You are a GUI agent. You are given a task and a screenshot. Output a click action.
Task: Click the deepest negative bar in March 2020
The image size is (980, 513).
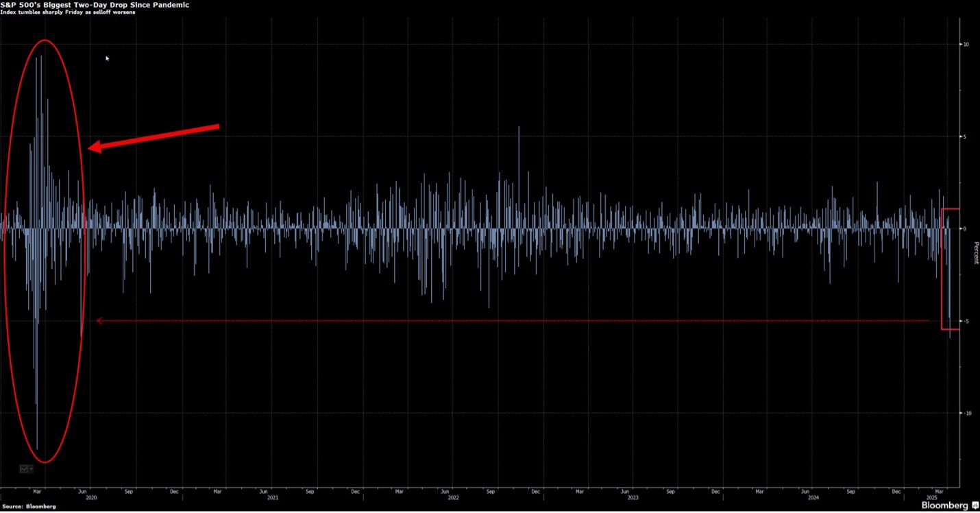coord(37,339)
